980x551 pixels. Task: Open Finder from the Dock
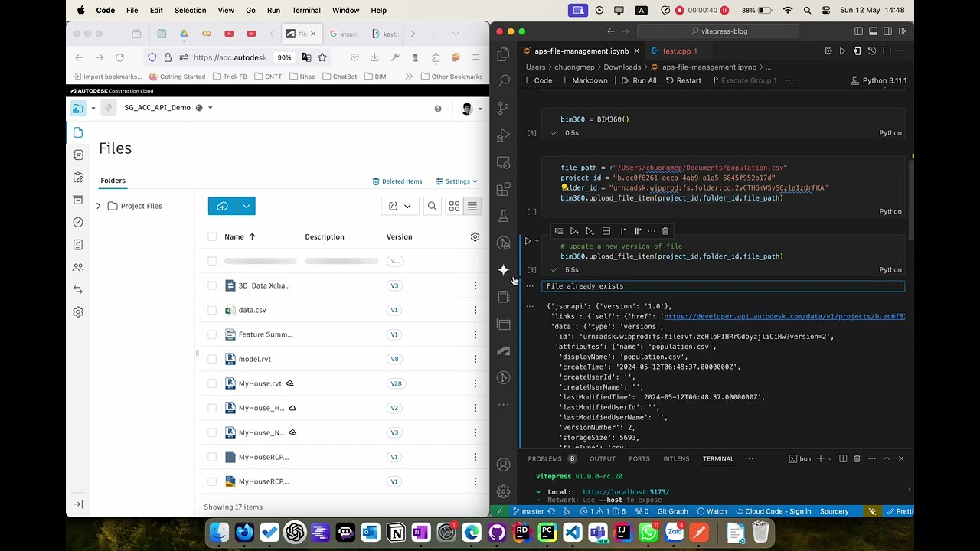pyautogui.click(x=219, y=532)
